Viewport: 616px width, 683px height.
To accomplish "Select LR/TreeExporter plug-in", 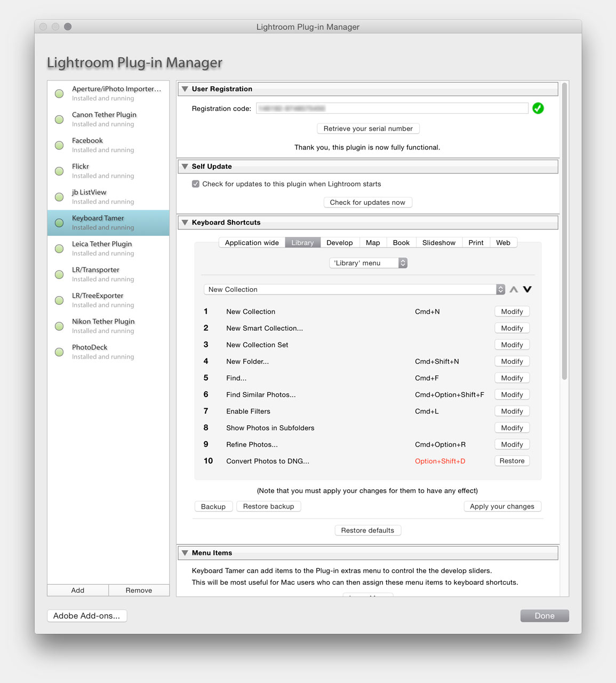I will 108,300.
